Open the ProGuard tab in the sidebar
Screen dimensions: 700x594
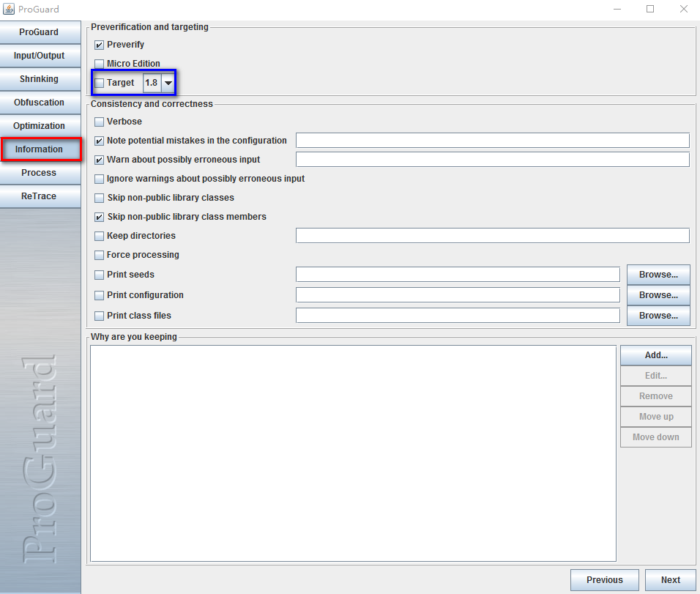click(40, 32)
